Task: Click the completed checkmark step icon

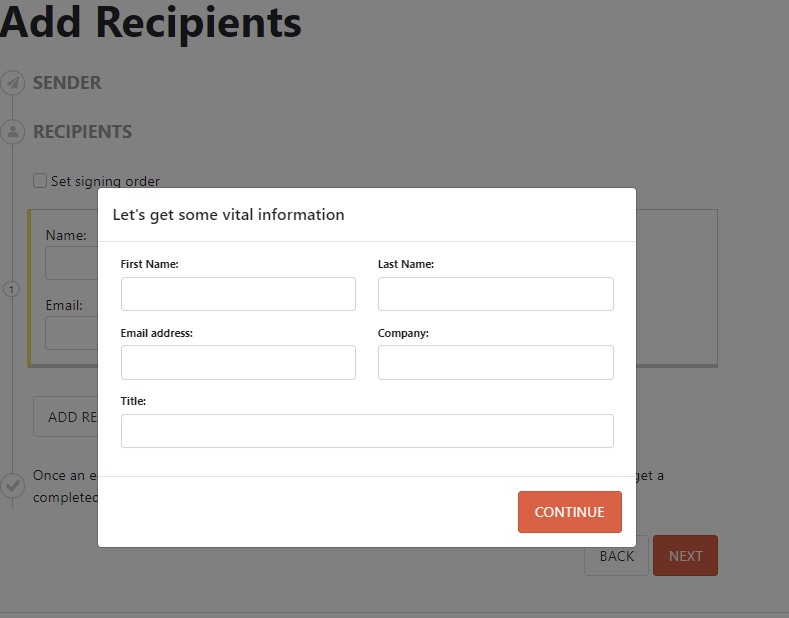Action: [12, 485]
